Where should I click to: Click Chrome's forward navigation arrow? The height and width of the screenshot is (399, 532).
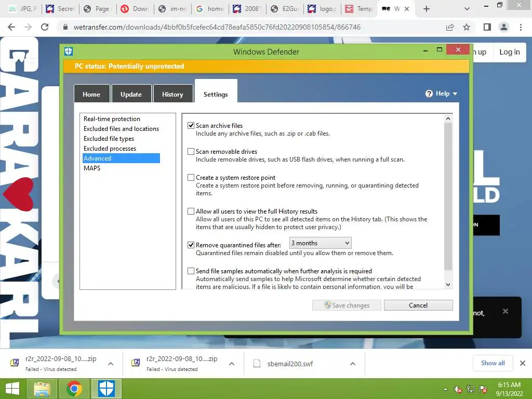28,27
